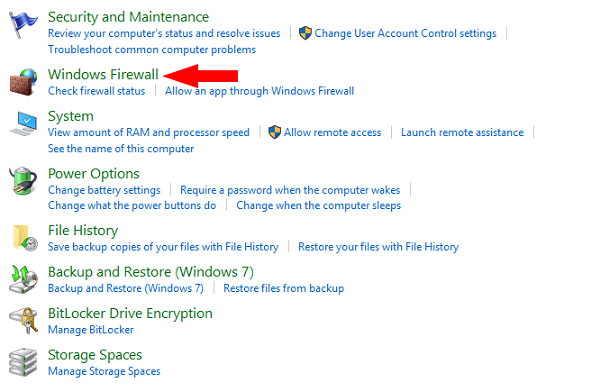The width and height of the screenshot is (589, 389).
Task: Open Change what the power buttons do
Action: (132, 205)
